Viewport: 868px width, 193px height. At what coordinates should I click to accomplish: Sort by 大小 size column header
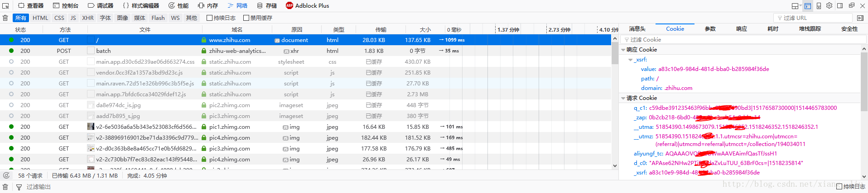point(424,29)
